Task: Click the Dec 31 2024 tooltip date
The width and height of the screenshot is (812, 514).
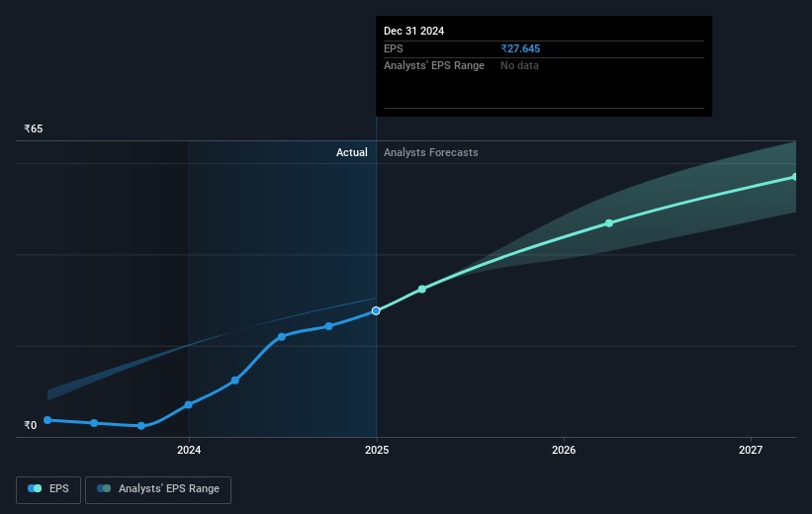Action: click(x=413, y=31)
